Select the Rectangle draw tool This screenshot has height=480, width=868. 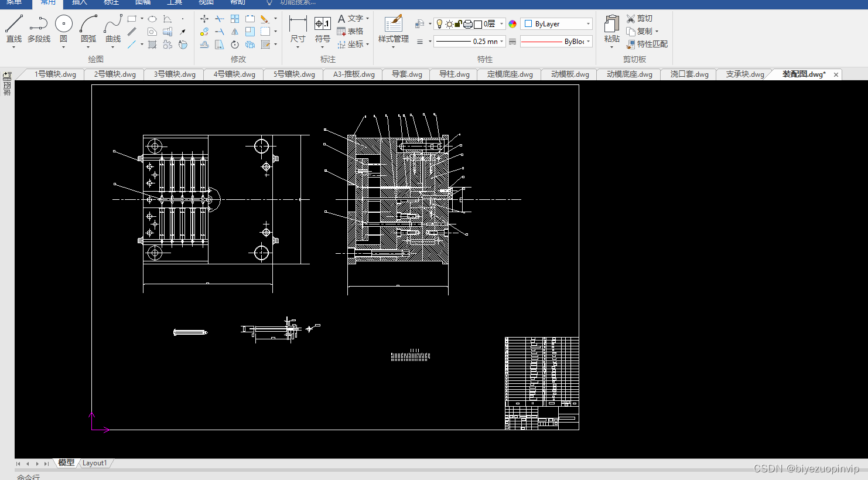132,19
